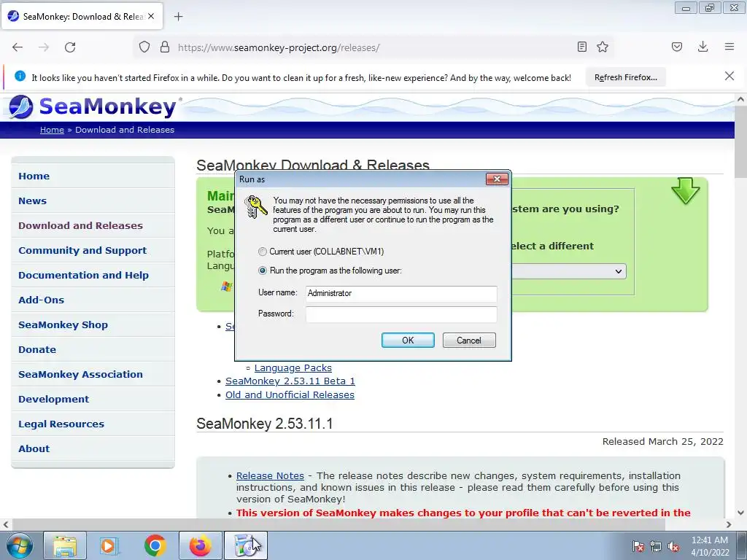Open the Save to Pocket icon

tap(677, 47)
